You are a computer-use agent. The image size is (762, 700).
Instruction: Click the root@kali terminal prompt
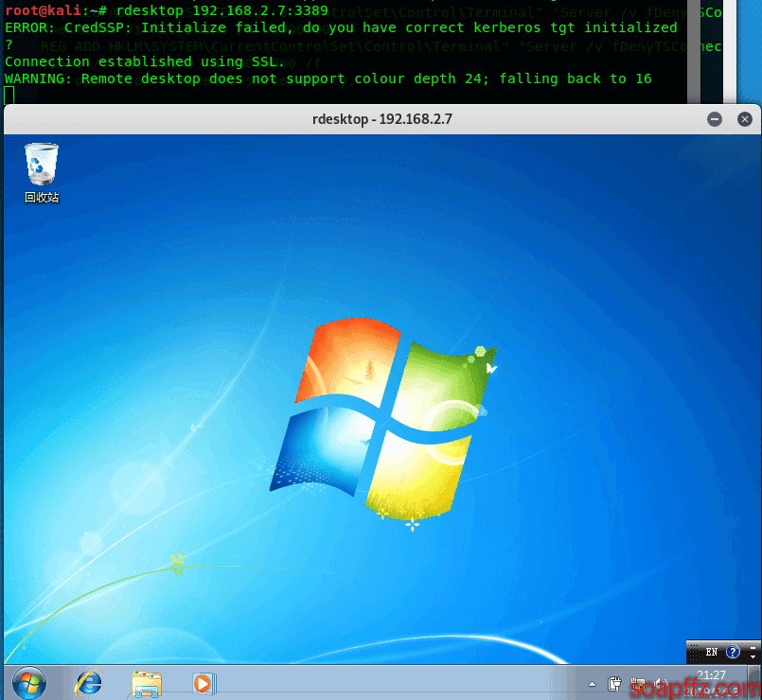[x=55, y=10]
